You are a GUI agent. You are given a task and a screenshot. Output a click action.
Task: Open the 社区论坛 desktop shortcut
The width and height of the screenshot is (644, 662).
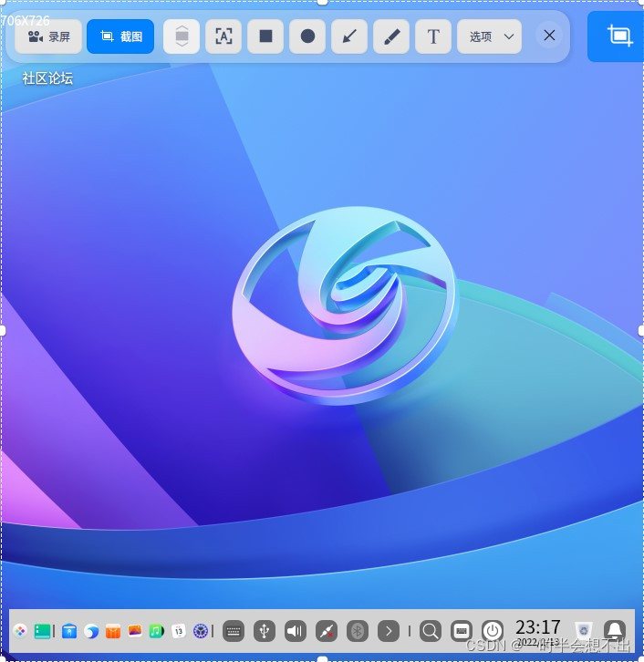click(x=47, y=78)
